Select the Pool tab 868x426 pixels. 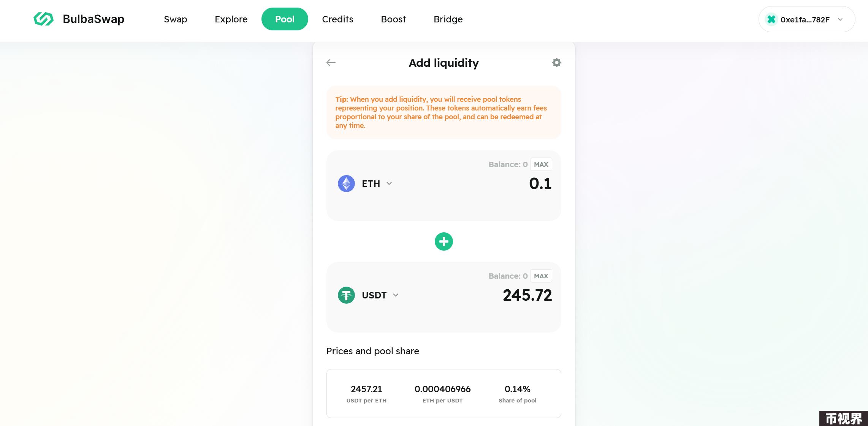coord(285,19)
